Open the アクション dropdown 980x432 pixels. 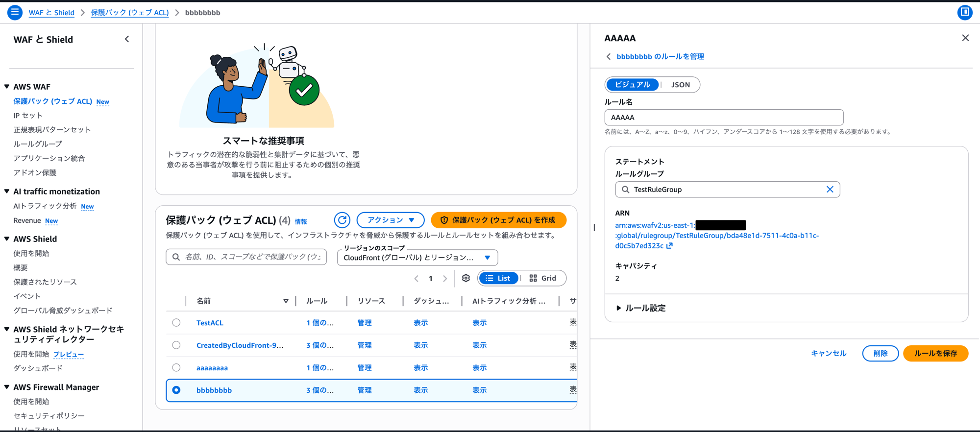(391, 220)
